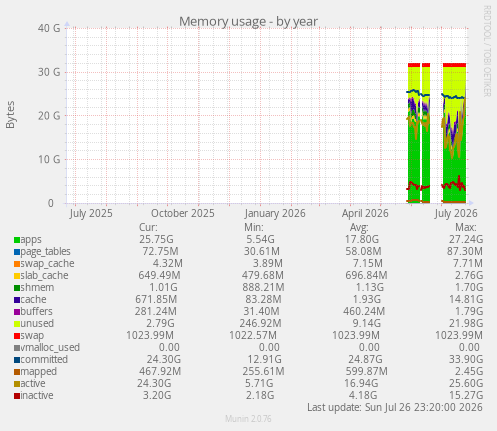Select the 'swap' legend label

click(32, 336)
